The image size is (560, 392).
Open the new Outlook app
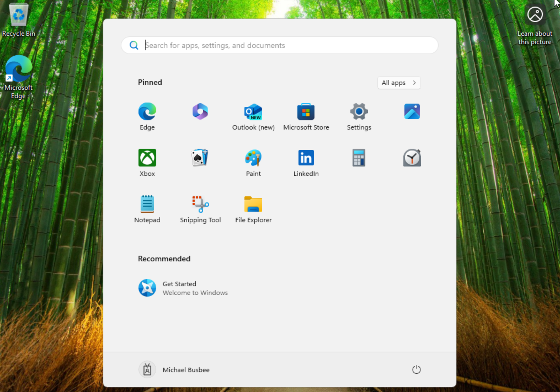coord(253,116)
